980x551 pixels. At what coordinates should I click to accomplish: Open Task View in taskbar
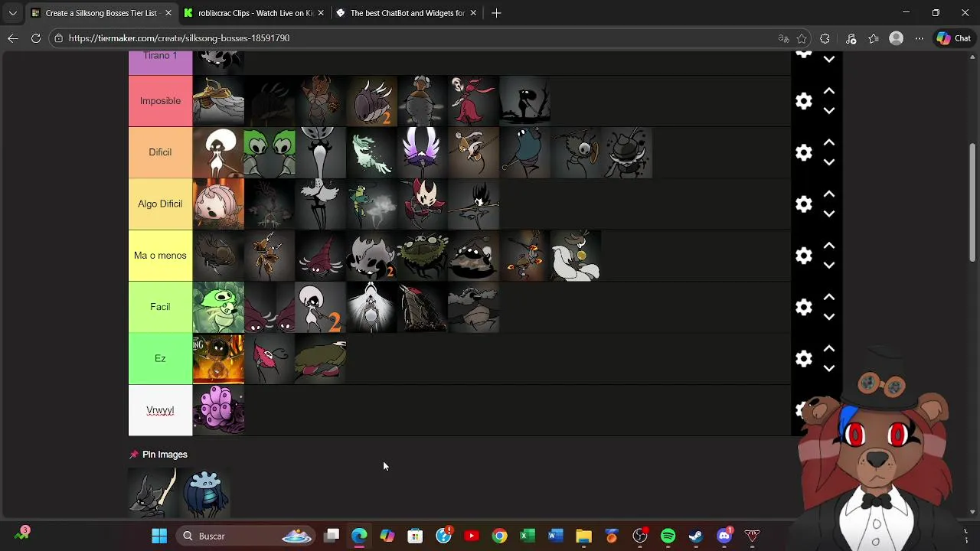(332, 536)
